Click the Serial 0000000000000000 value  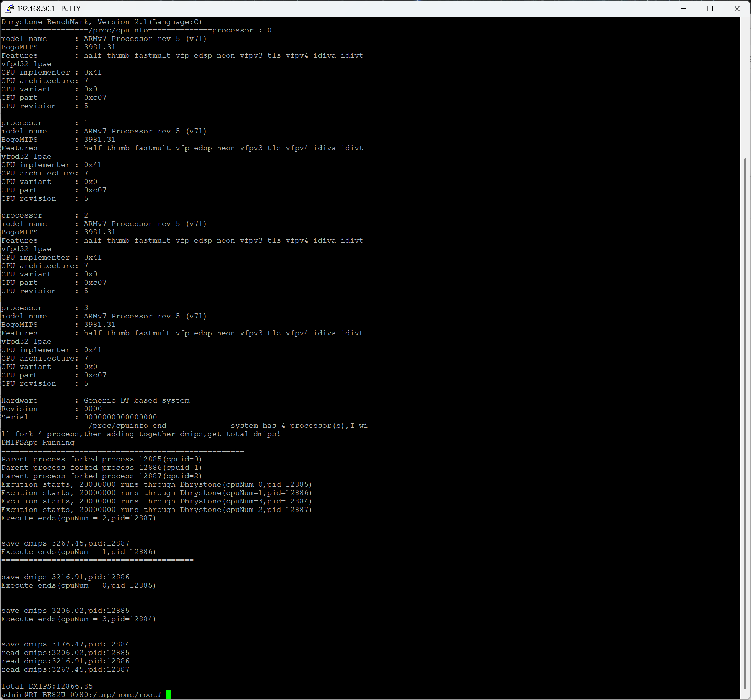point(120,417)
